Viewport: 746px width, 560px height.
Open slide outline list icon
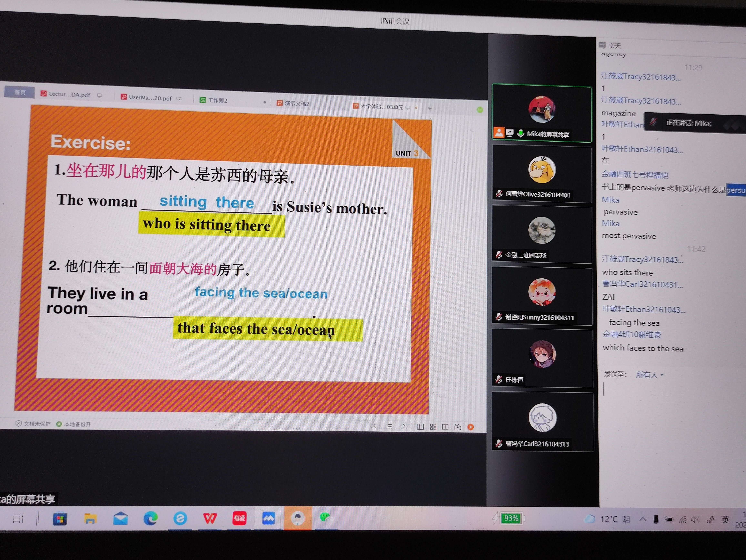point(389,426)
